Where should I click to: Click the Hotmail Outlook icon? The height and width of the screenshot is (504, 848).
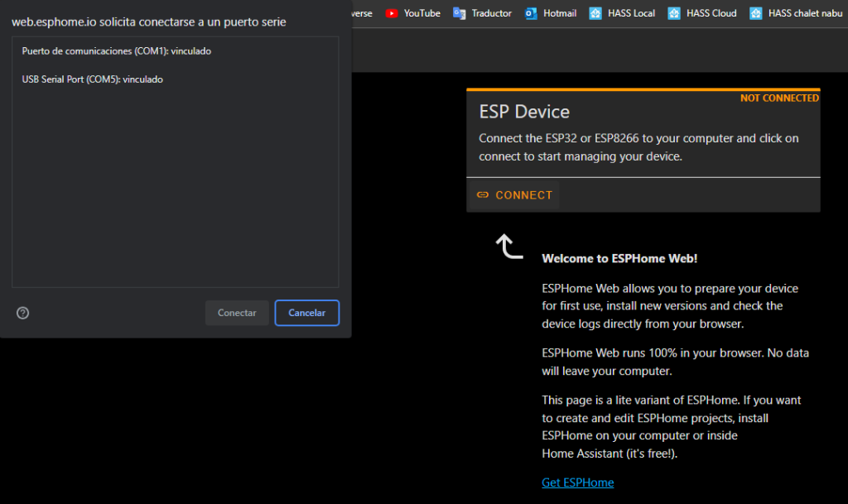point(531,13)
